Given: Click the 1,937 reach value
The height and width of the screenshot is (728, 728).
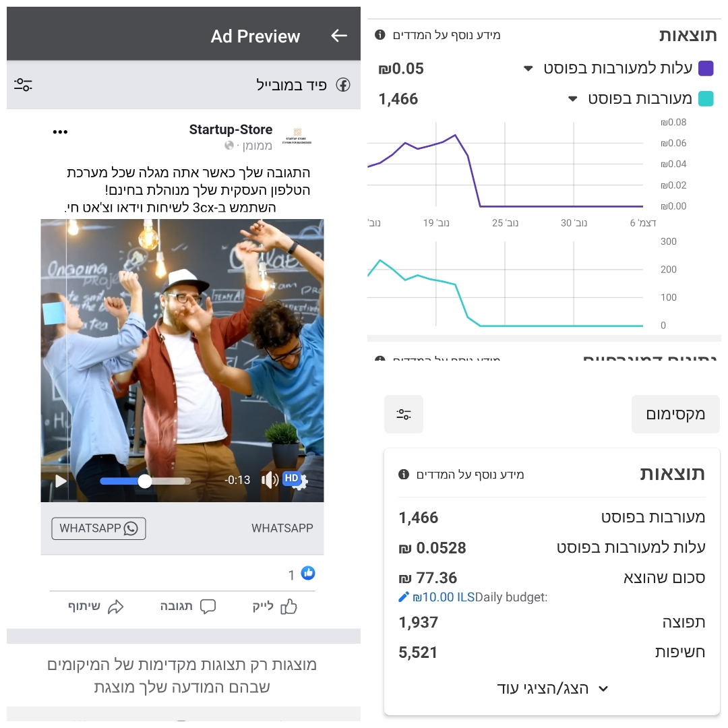Looking at the screenshot, I should [x=419, y=622].
